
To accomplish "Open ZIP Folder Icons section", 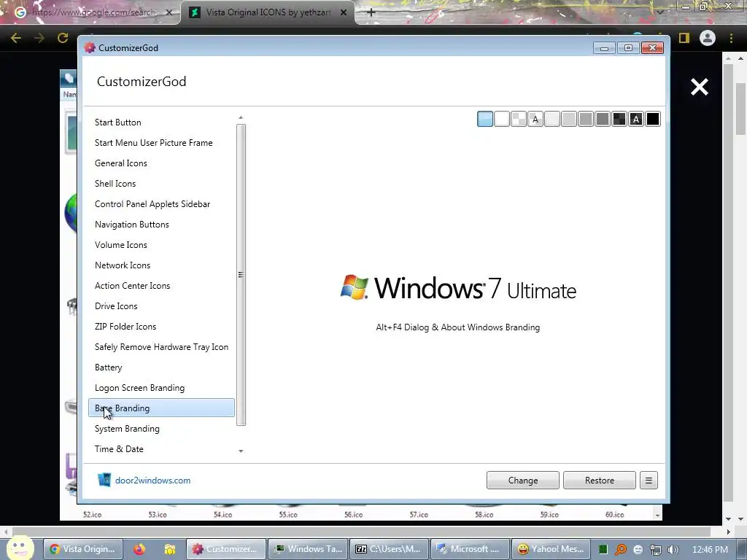I will [x=161, y=327].
